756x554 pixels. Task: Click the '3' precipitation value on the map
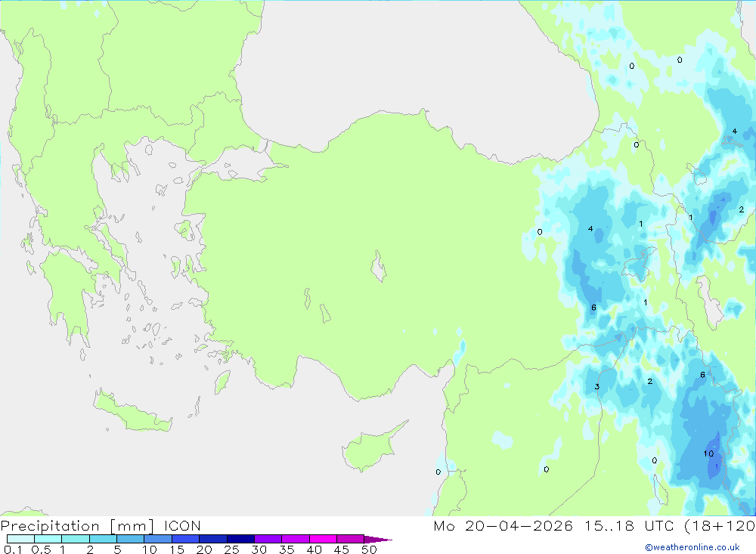(x=597, y=387)
